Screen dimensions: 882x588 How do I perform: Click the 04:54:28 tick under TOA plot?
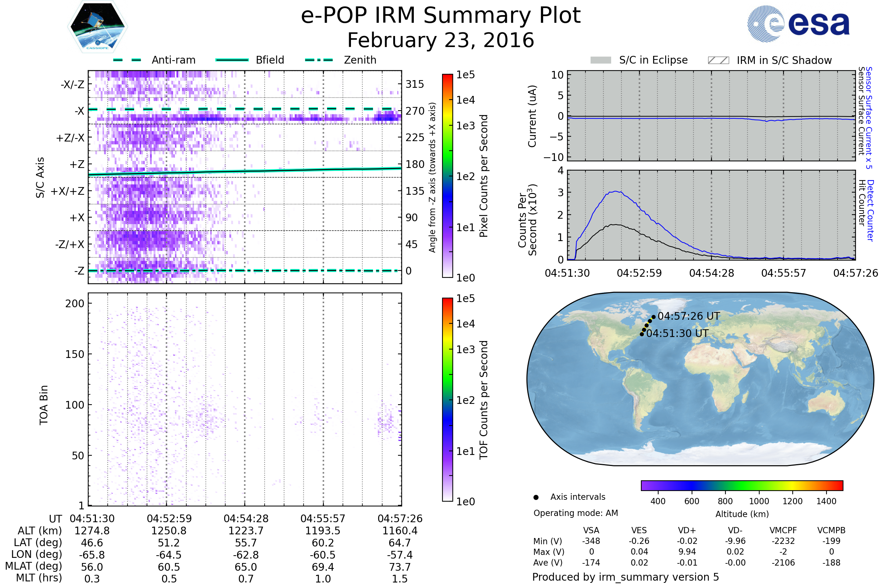click(246, 519)
